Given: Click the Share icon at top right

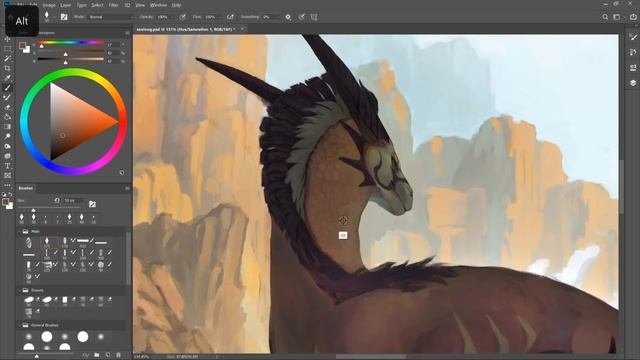Looking at the screenshot, I should (633, 17).
